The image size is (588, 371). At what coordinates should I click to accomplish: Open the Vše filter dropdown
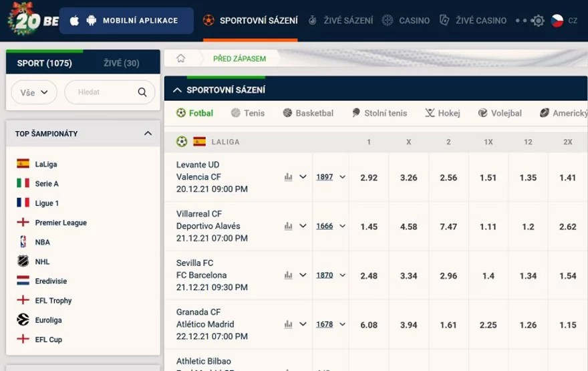pos(34,93)
